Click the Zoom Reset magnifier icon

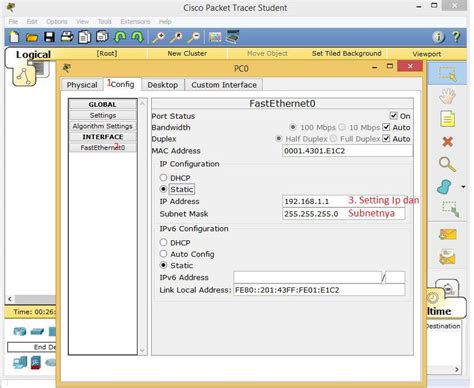(177, 37)
